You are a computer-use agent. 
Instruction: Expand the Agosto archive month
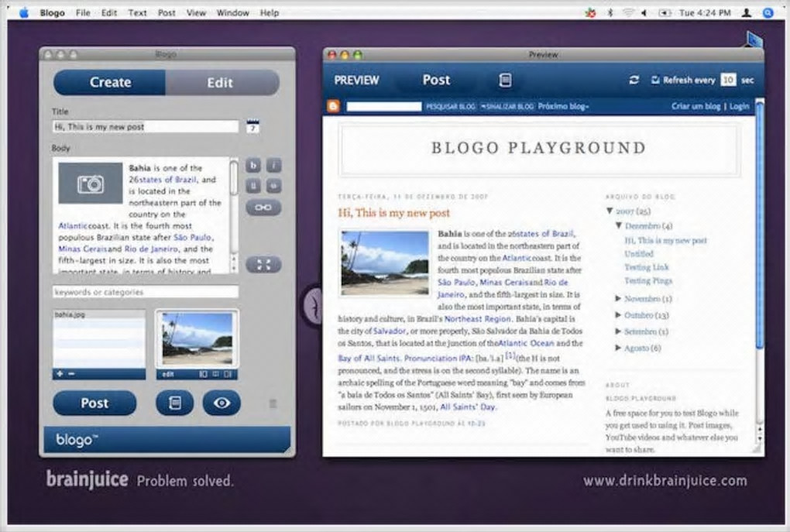618,348
